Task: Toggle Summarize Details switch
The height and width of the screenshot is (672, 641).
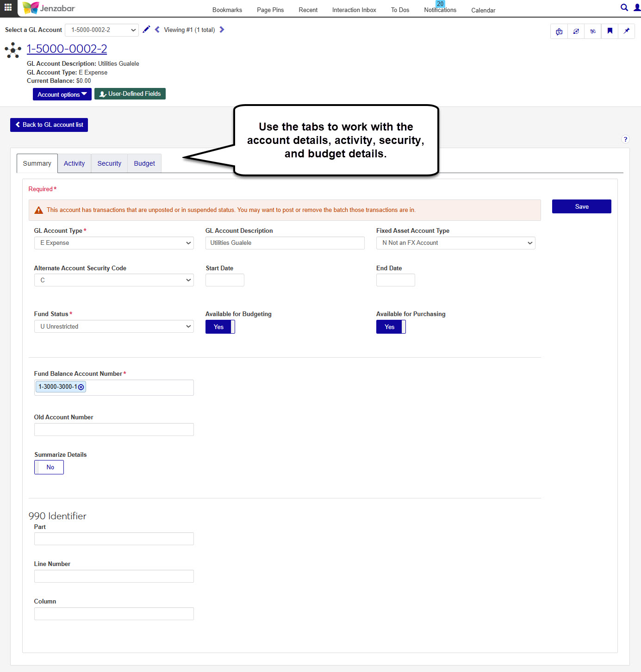Action: 49,467
